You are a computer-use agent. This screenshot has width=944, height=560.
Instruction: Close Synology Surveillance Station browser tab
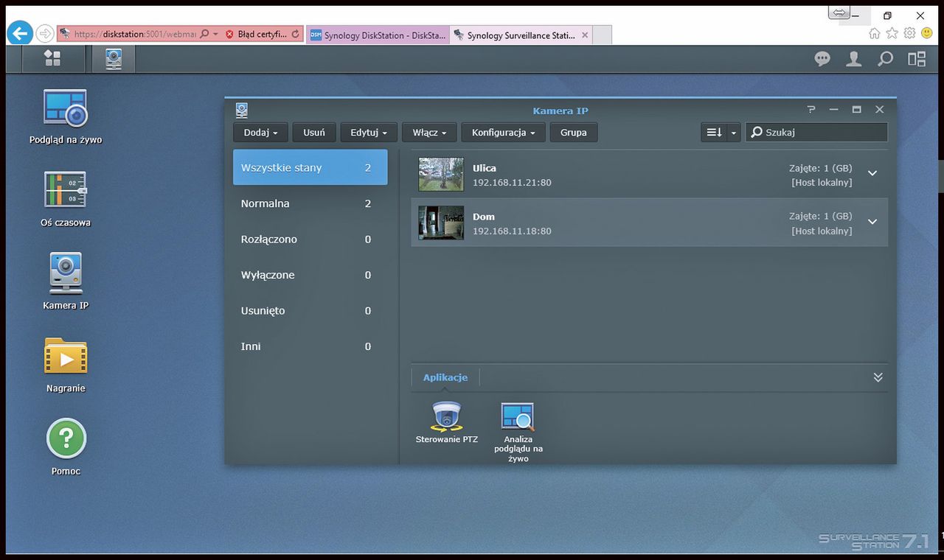pyautogui.click(x=585, y=35)
